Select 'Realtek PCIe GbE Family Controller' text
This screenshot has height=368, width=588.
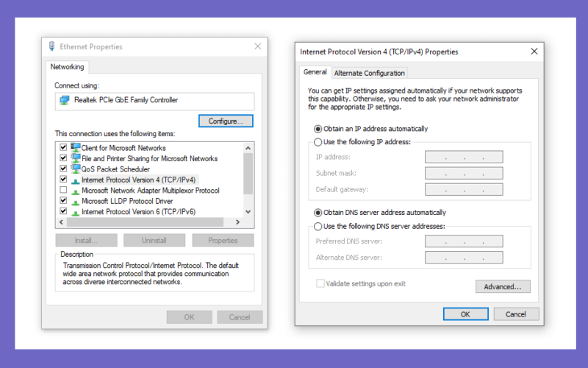tap(126, 100)
